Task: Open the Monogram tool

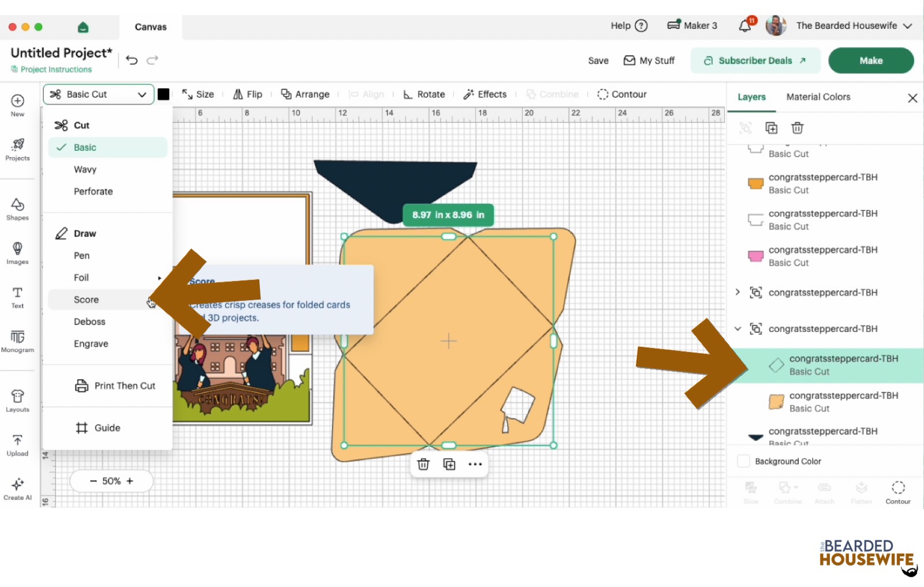Action: click(x=17, y=341)
